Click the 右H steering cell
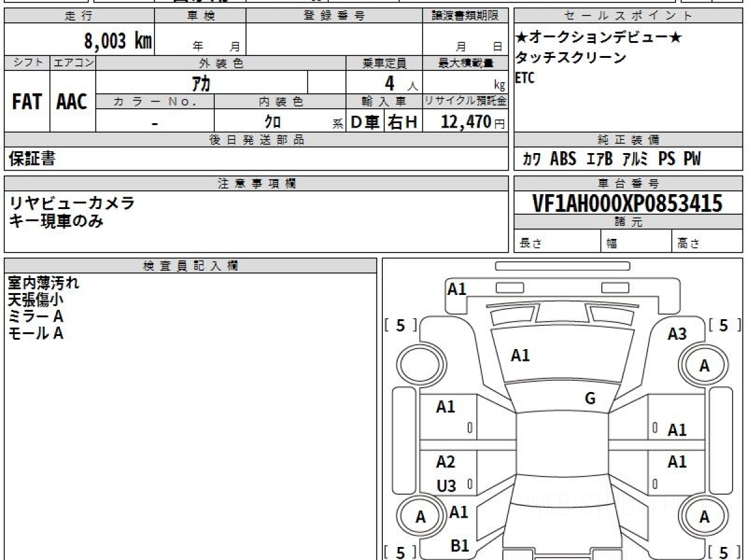Screen dimensions: 747x560 click(x=403, y=122)
